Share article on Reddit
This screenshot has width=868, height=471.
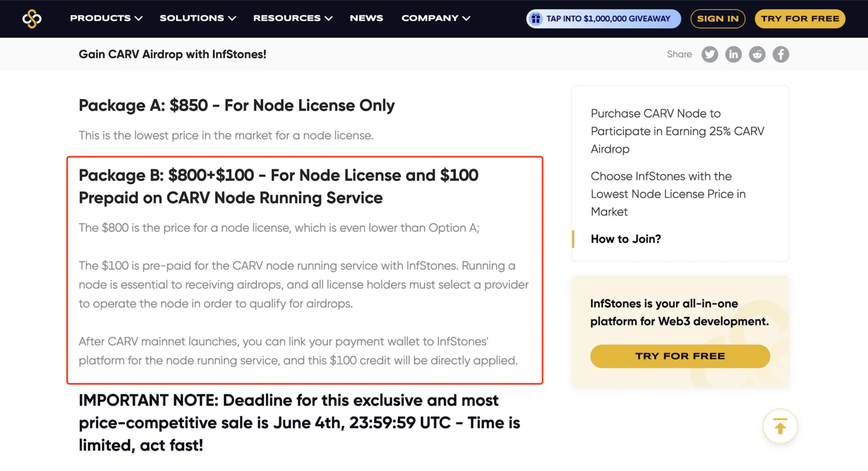(757, 54)
